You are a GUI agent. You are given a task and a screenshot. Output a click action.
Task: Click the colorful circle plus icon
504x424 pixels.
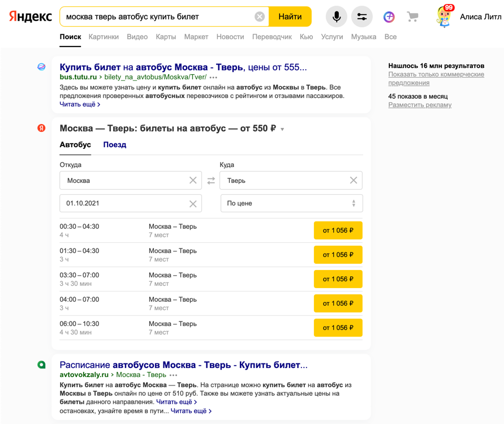click(x=389, y=17)
